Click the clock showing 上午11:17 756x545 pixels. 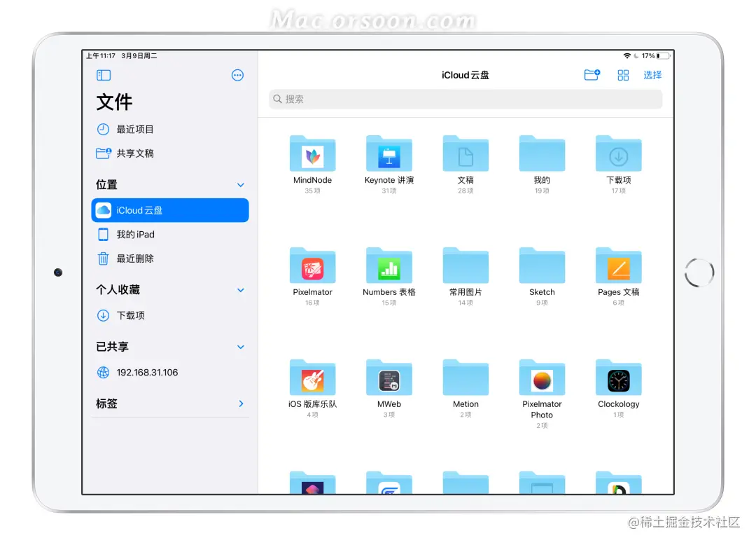click(x=101, y=56)
